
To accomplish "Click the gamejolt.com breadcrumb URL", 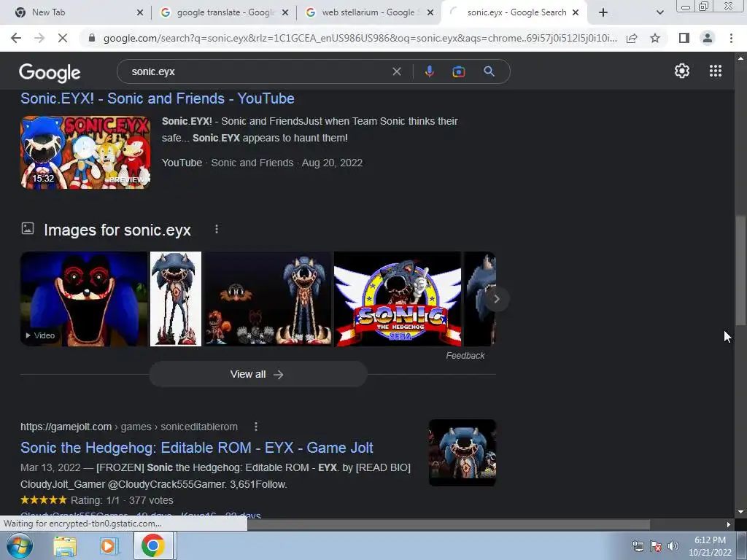I will (x=128, y=427).
